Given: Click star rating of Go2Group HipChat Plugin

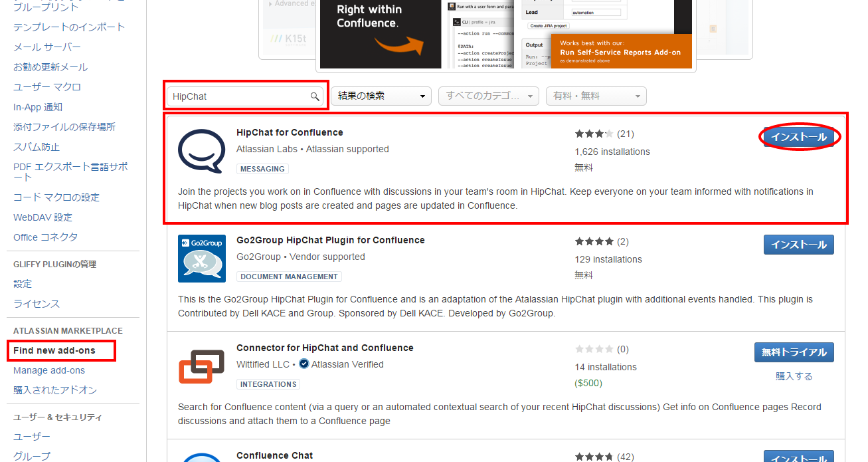Looking at the screenshot, I should 594,241.
